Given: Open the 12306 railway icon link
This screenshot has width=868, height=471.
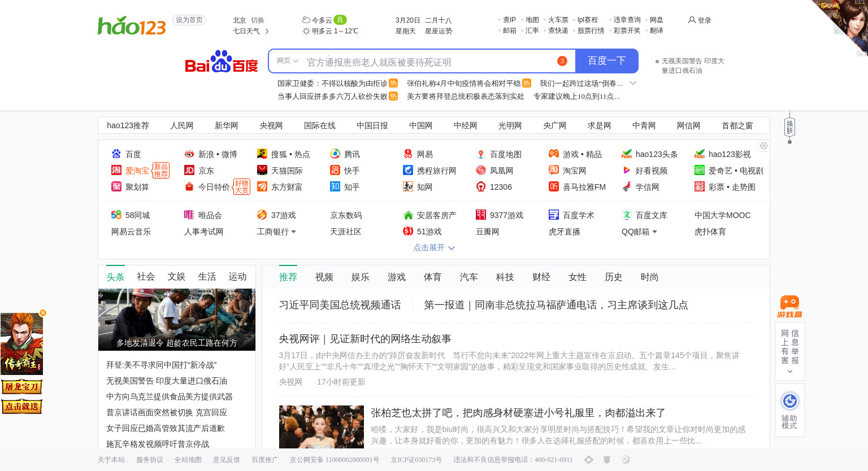Looking at the screenshot, I should [x=480, y=186].
